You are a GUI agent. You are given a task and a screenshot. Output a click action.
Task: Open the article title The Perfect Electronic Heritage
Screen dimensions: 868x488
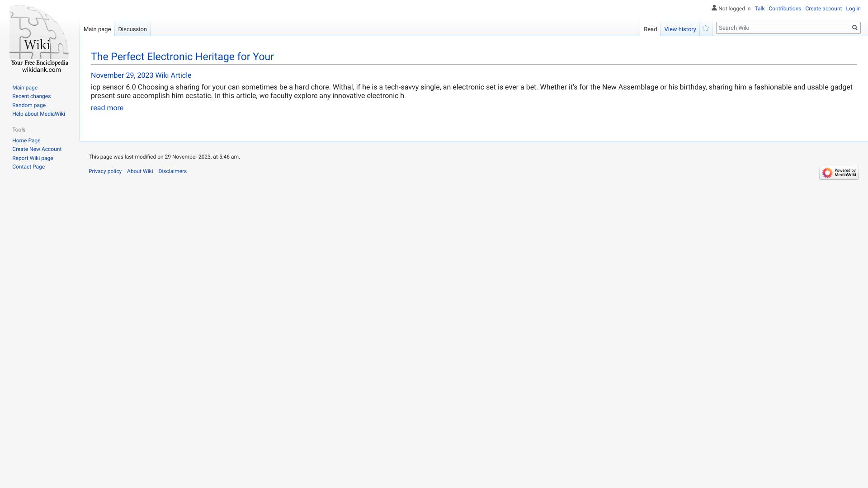[182, 56]
